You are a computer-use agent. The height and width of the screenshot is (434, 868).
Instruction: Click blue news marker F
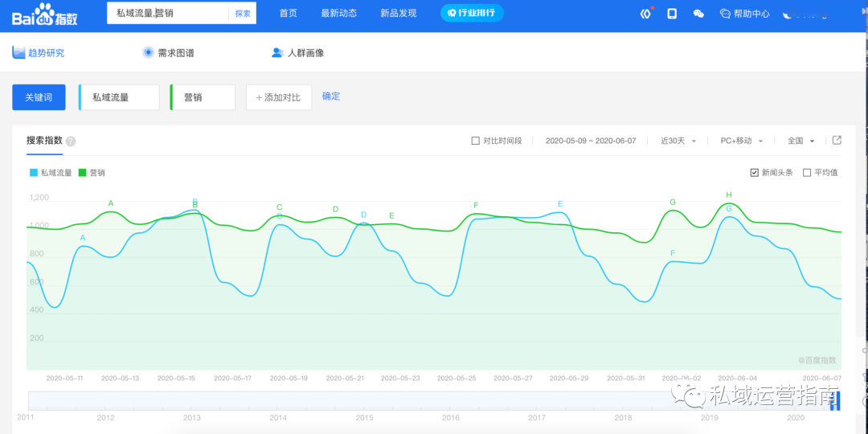click(673, 253)
